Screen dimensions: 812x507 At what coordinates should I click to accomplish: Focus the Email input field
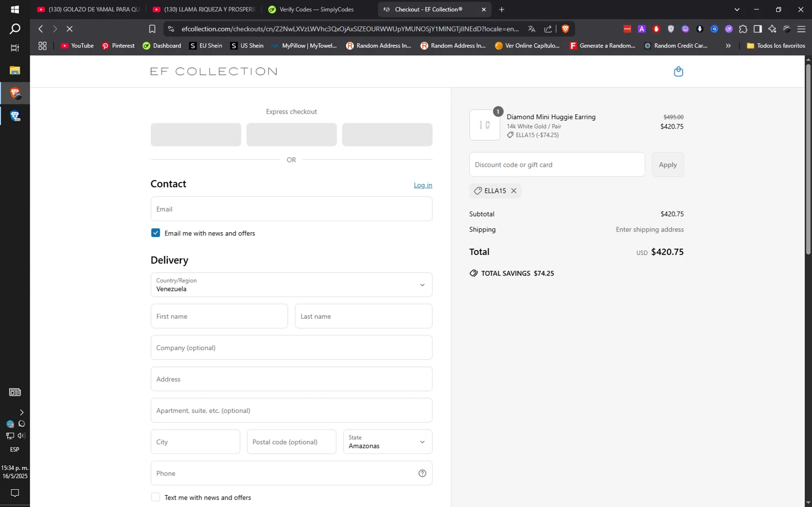291,209
